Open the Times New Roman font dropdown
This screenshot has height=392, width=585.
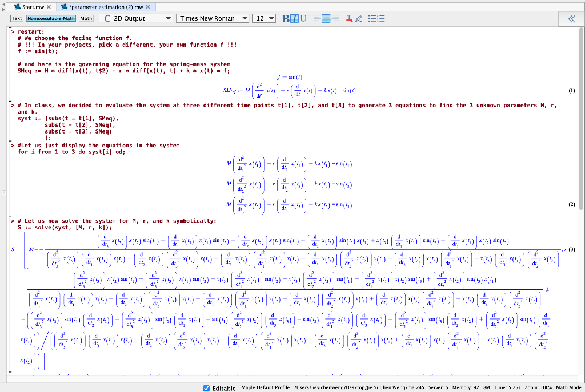click(x=213, y=18)
